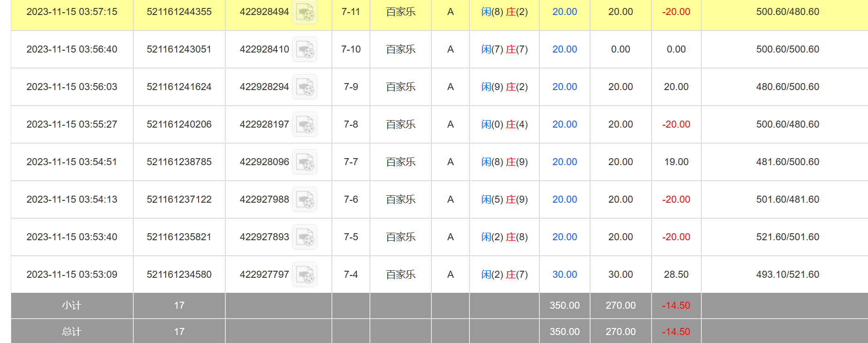Image resolution: width=868 pixels, height=343 pixels.
Task: Click the 小计 subtotal row label
Action: 72,305
